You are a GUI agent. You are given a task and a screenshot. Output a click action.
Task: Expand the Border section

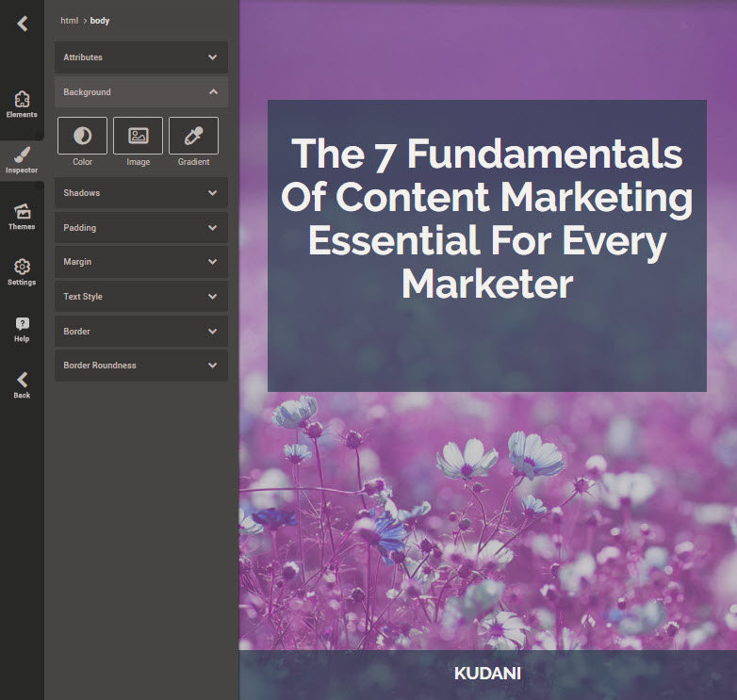(x=141, y=332)
